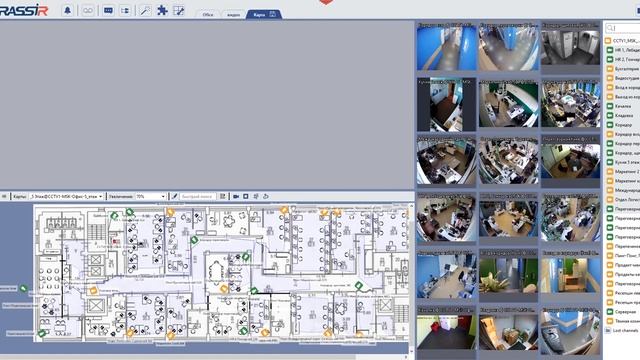Select the Серверная channel
The height and width of the screenshot is (360, 640).
pyautogui.click(x=622, y=312)
